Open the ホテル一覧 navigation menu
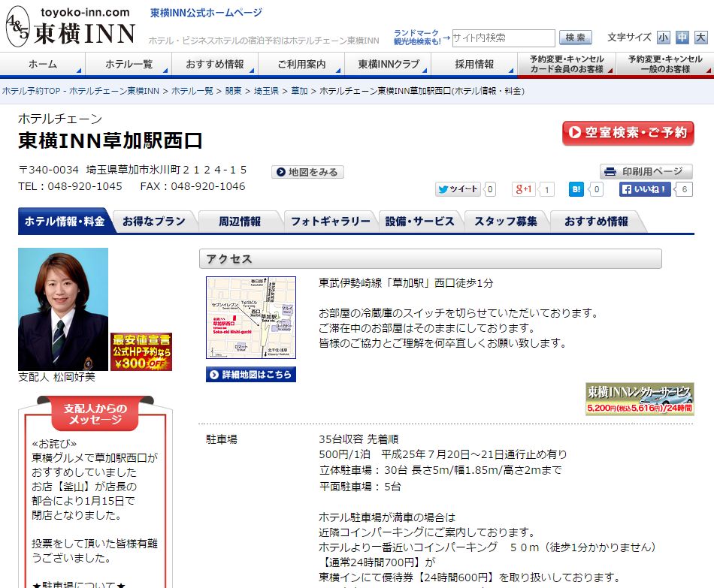The width and height of the screenshot is (714, 588). [x=129, y=64]
